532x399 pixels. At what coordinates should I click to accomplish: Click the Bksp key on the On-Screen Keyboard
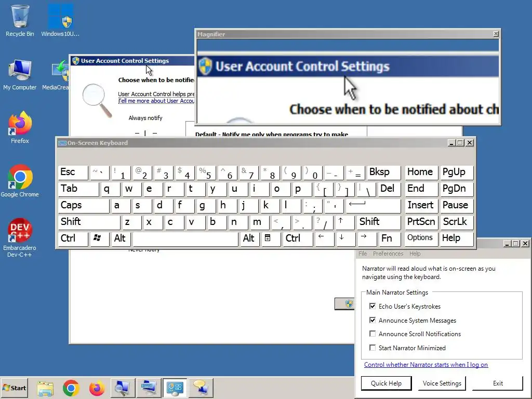384,172
